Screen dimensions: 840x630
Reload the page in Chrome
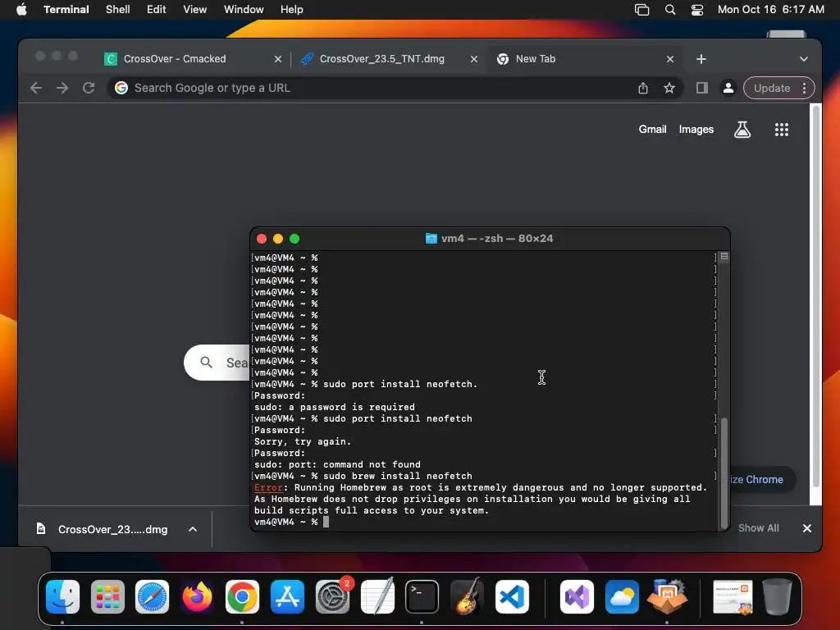tap(89, 88)
